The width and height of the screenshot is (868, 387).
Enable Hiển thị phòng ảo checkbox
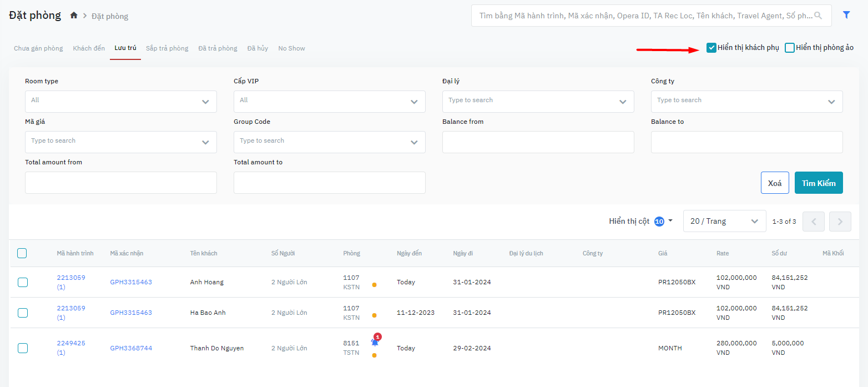(789, 48)
